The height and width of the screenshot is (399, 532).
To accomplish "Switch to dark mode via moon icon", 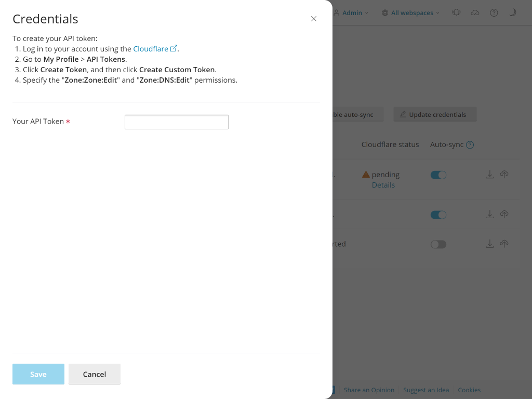I will [512, 12].
